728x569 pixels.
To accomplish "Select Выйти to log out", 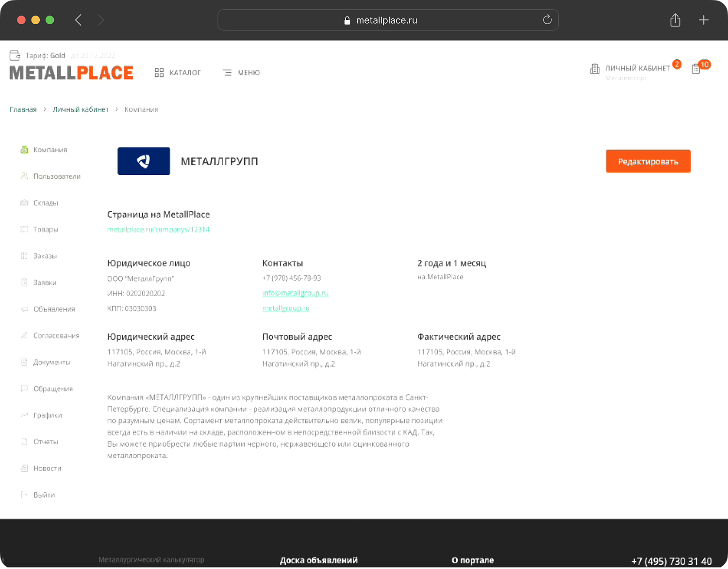I will 44,495.
